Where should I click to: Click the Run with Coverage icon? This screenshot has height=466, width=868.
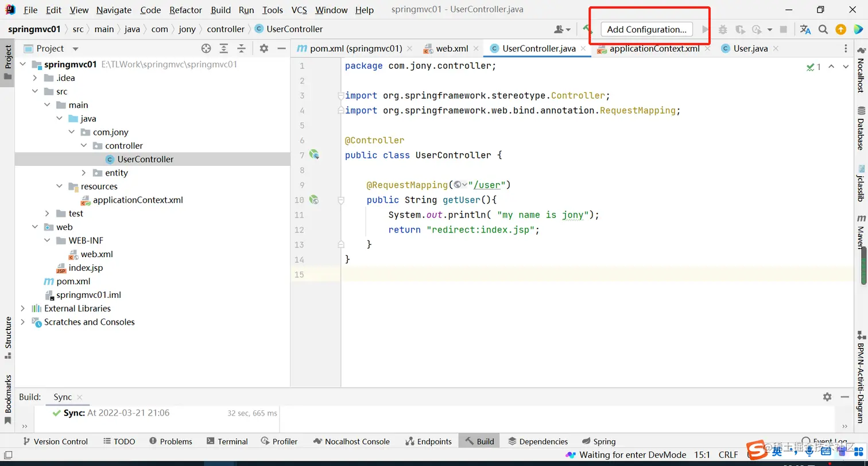pos(740,29)
